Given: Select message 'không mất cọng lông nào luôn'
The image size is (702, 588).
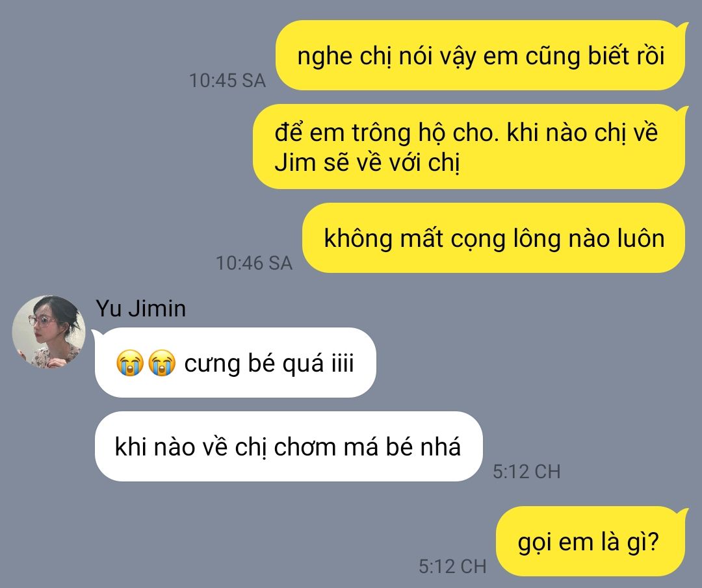Looking at the screenshot, I should [494, 238].
